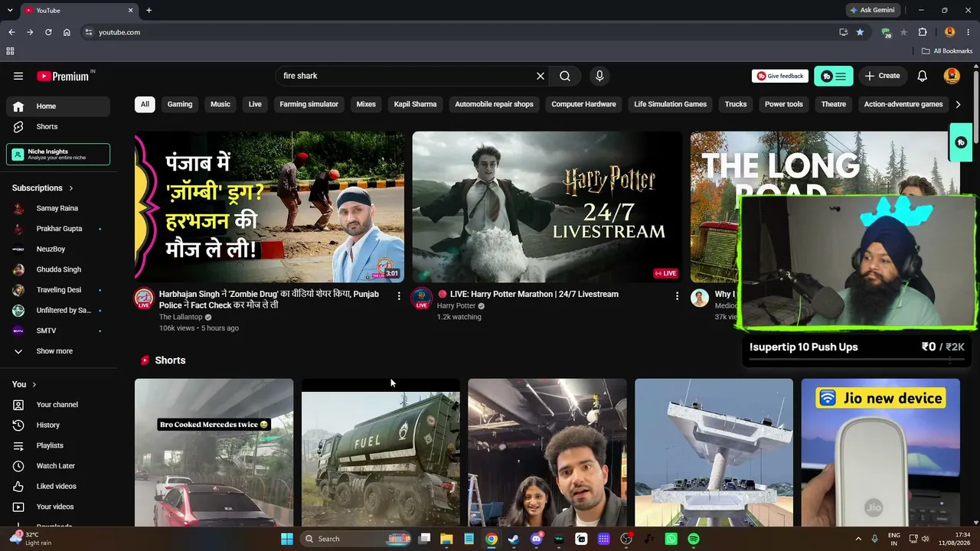Open Playlists in the sidebar
The height and width of the screenshot is (551, 980).
pyautogui.click(x=58, y=445)
